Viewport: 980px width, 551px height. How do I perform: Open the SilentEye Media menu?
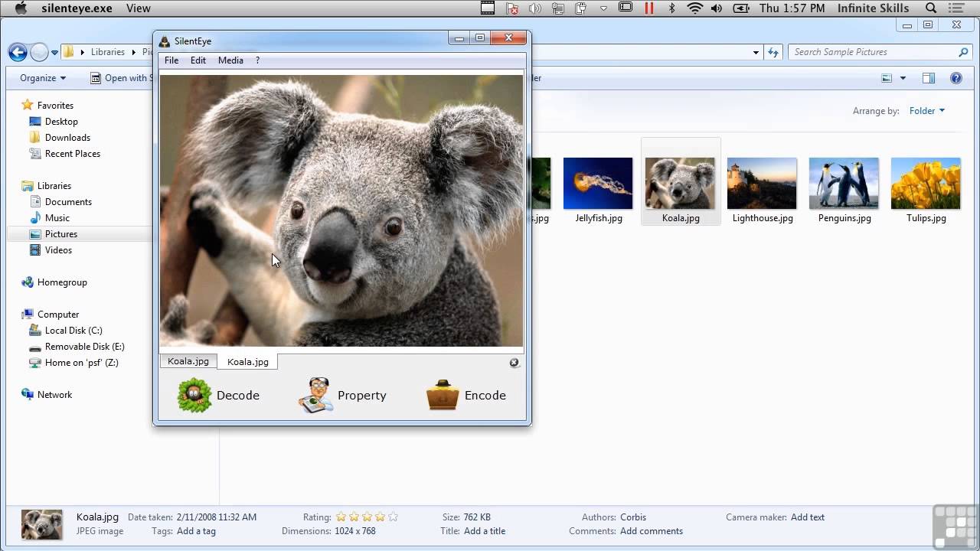point(230,60)
